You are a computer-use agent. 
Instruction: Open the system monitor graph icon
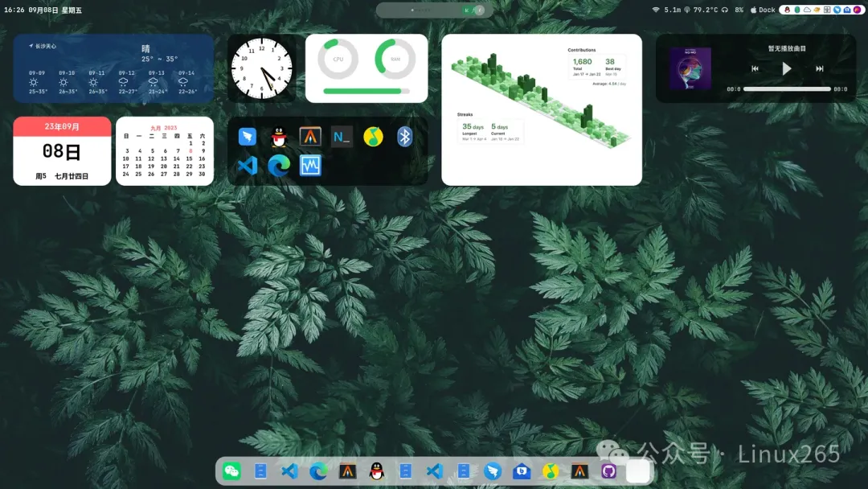[310, 166]
